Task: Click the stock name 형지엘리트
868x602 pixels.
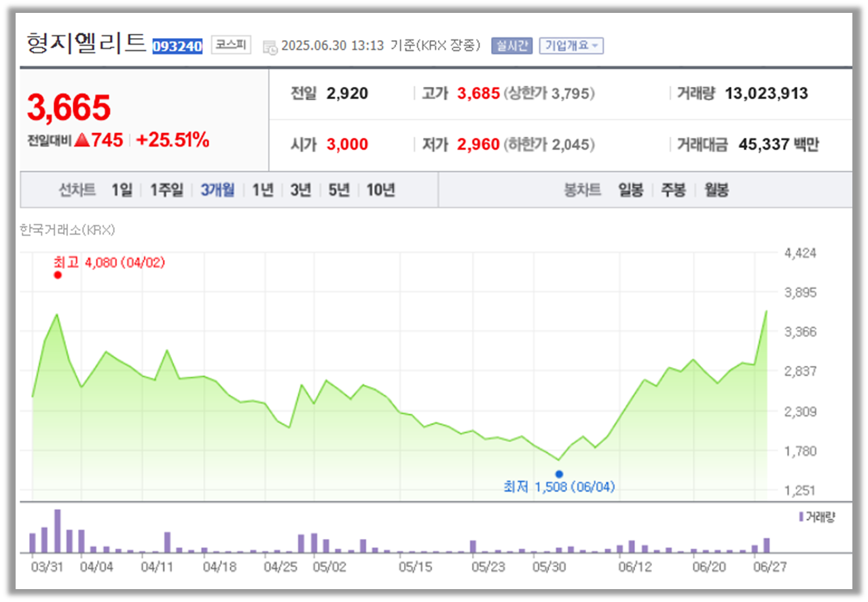Action: 87,43
